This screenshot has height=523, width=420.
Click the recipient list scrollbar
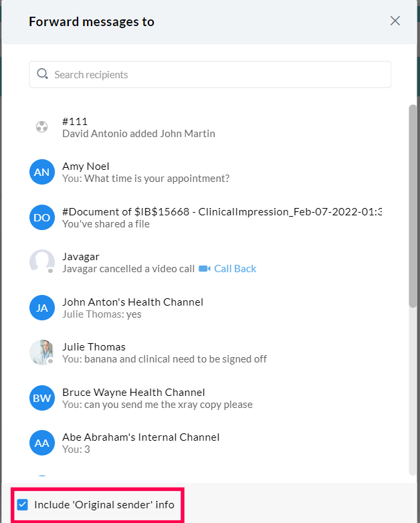[413, 207]
